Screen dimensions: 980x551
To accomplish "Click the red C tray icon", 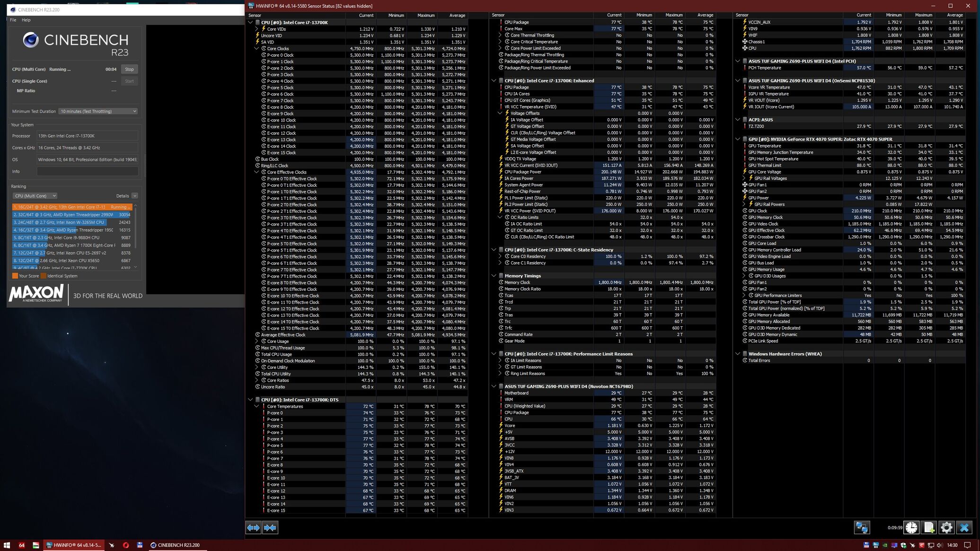I will pos(922,545).
